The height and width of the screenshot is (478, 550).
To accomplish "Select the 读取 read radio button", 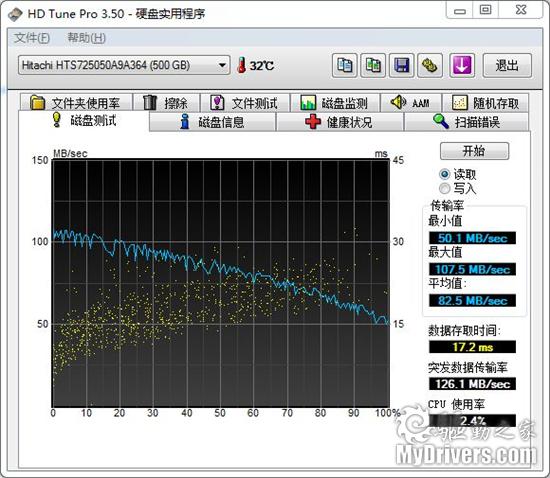I will 444,174.
